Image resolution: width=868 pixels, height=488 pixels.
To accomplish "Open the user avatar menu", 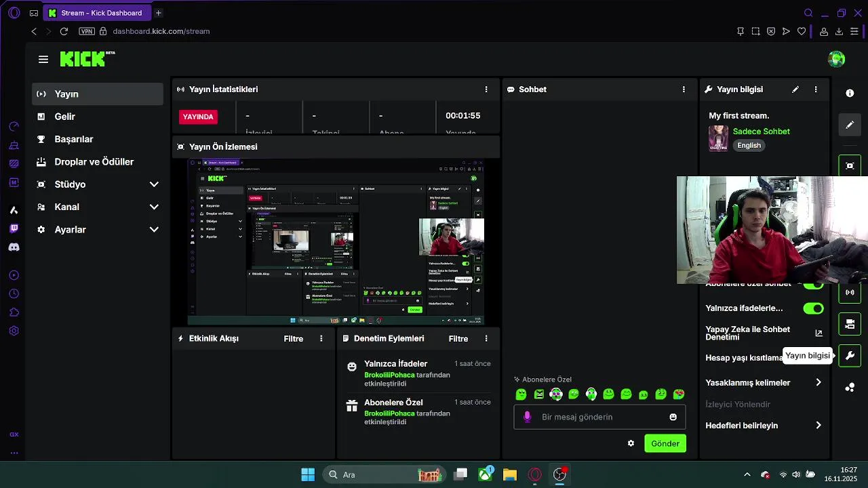I will point(836,59).
